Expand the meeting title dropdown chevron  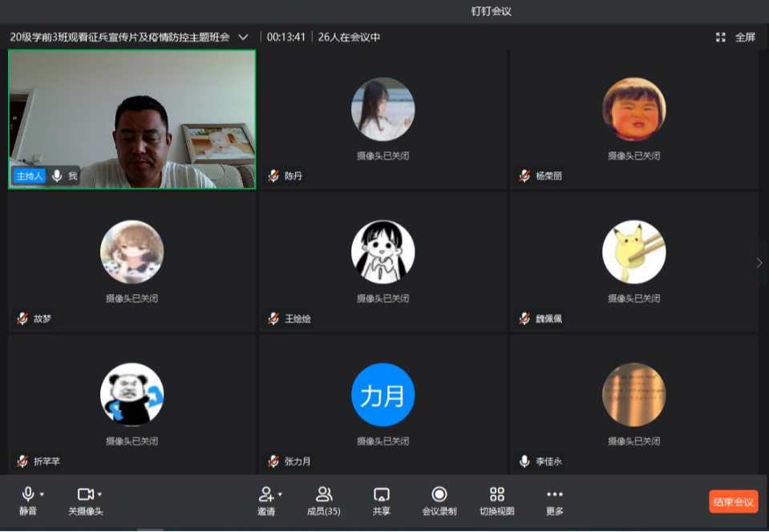[244, 37]
